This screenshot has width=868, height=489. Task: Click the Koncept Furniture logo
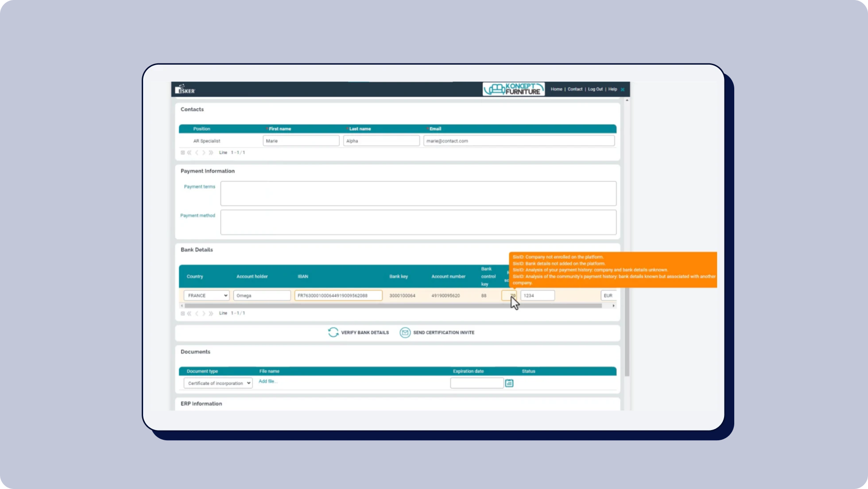pos(513,89)
